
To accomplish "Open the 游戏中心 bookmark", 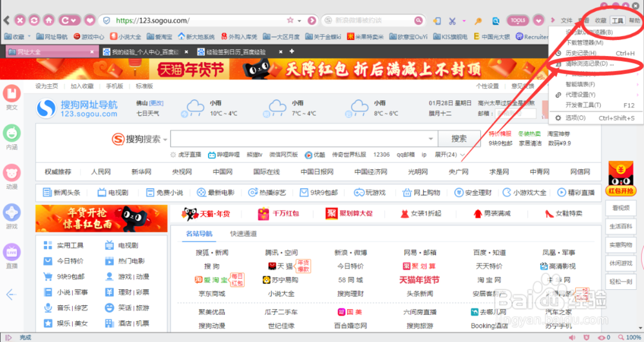I will coord(89,37).
